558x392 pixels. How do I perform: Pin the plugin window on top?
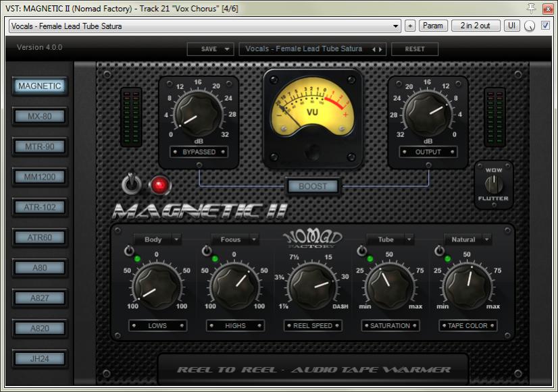coord(530,8)
